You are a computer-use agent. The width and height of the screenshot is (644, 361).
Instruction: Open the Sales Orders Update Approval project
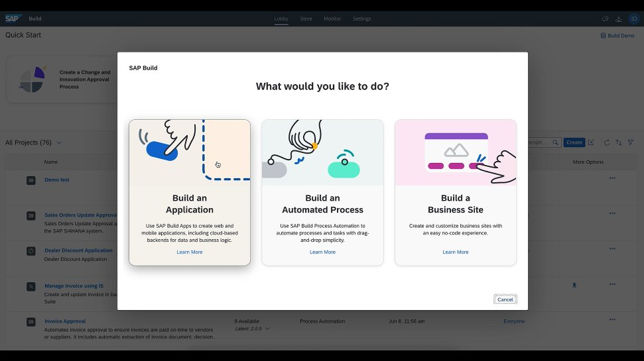80,215
